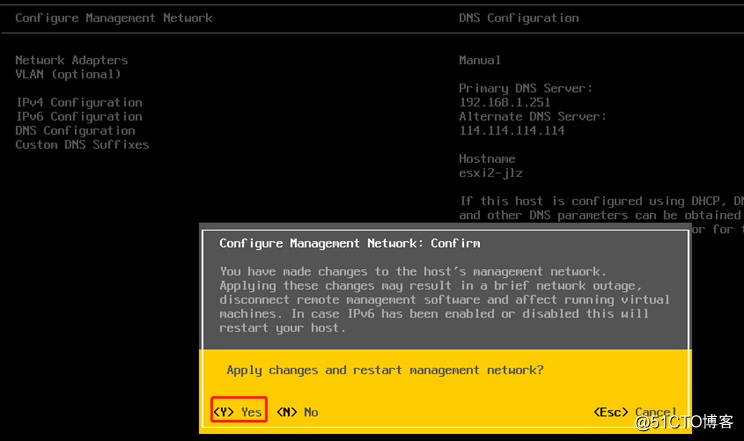Select VLAN (optional) menu entry
Screen dimensions: 744x441
tap(68, 75)
